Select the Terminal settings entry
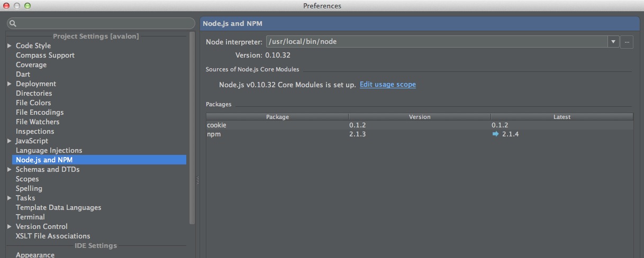 pyautogui.click(x=30, y=217)
